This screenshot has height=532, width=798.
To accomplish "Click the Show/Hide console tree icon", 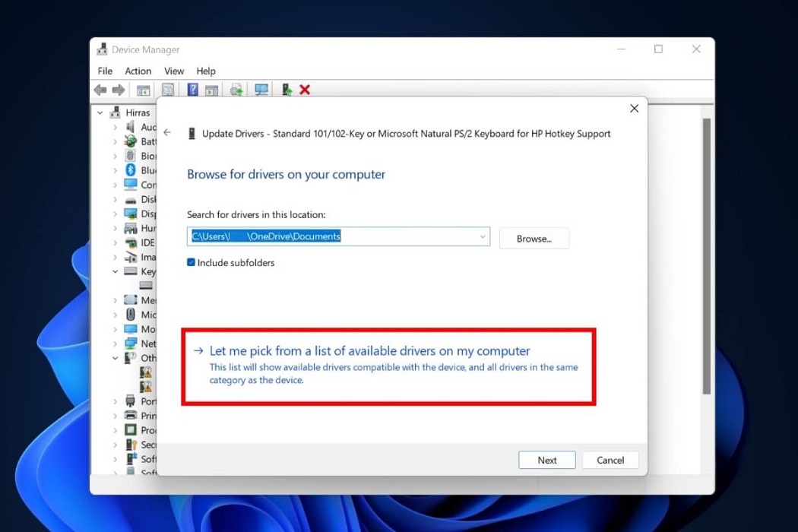I will (x=142, y=89).
